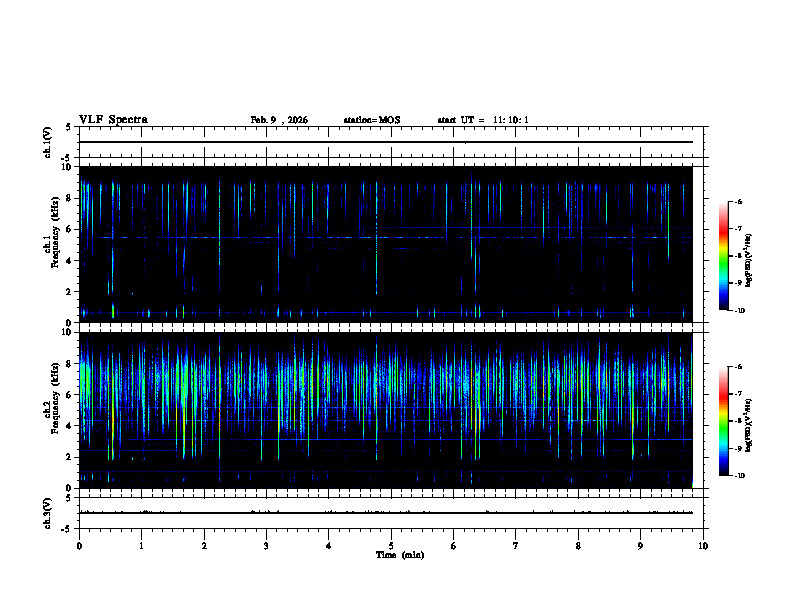The width and height of the screenshot is (792, 612).
Task: Click the ch.1 colorbar log(PSD) label
Action: click(x=748, y=260)
